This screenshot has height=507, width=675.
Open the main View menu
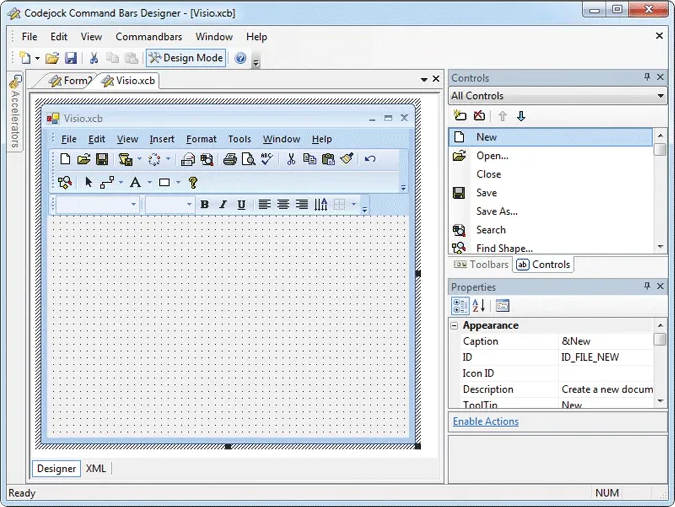(x=91, y=37)
